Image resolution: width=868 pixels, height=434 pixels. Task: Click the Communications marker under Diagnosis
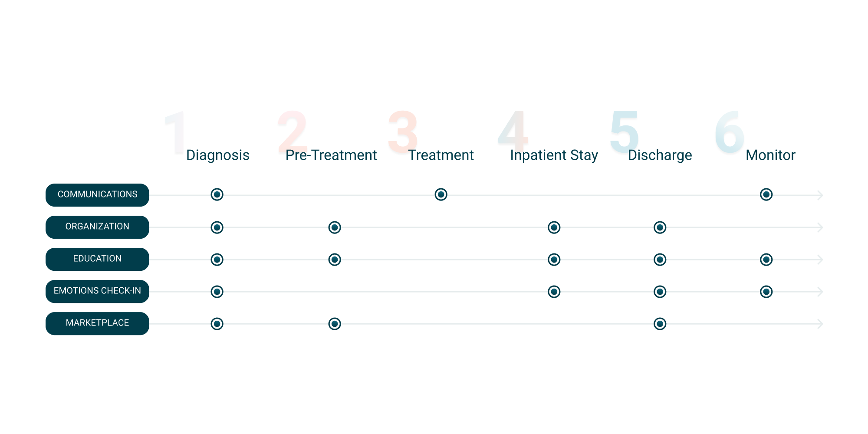(x=217, y=194)
